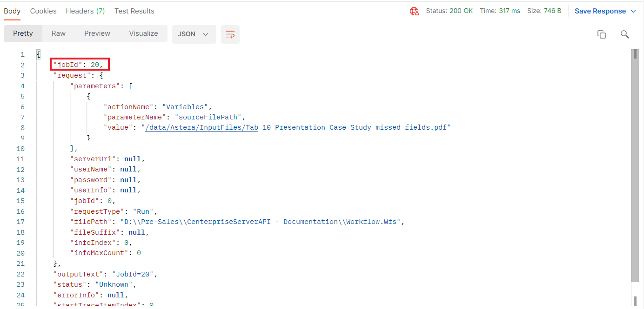Click the red network globe icon
The image size is (644, 309).
[x=414, y=11]
